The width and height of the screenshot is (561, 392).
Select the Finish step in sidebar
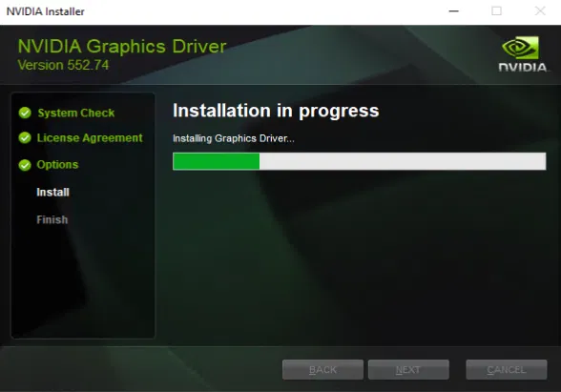52,219
